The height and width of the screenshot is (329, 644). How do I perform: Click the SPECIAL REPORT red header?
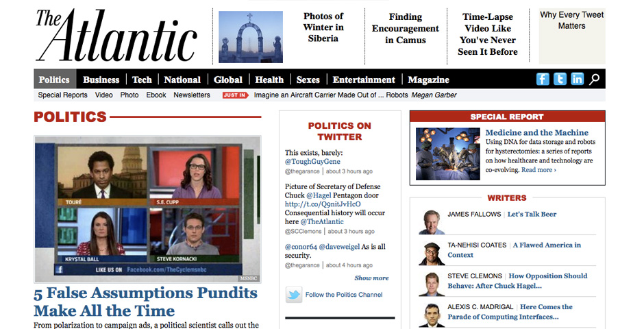[507, 117]
